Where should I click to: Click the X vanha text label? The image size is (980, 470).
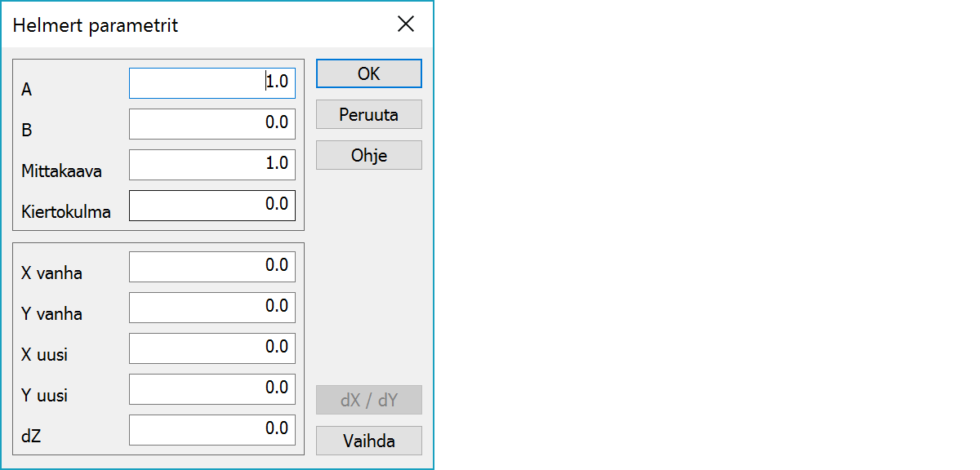[x=51, y=273]
